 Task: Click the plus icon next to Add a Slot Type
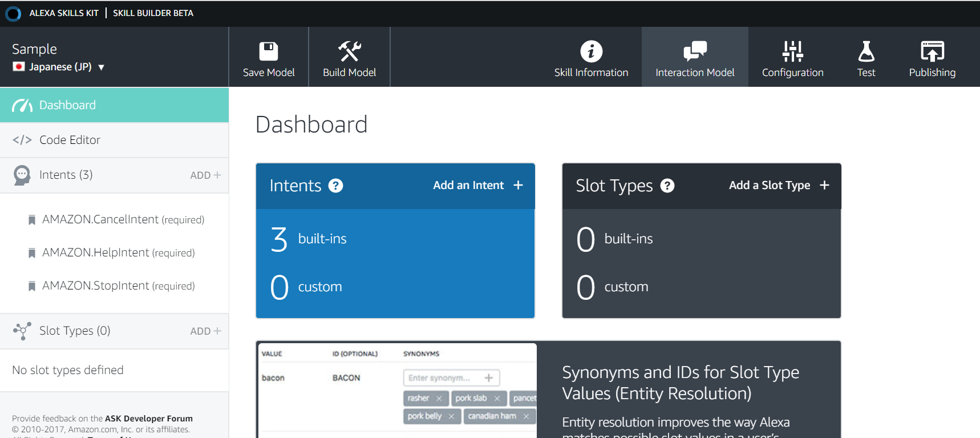coord(824,185)
